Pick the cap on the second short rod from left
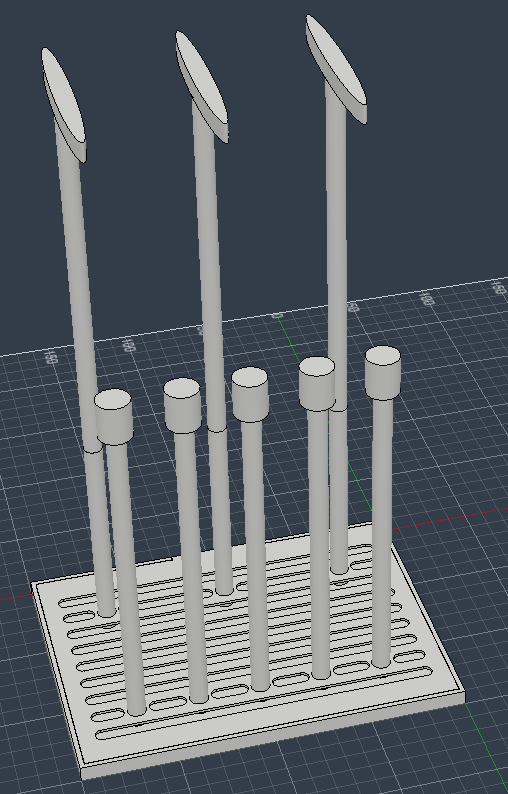The height and width of the screenshot is (794, 508). [x=182, y=406]
